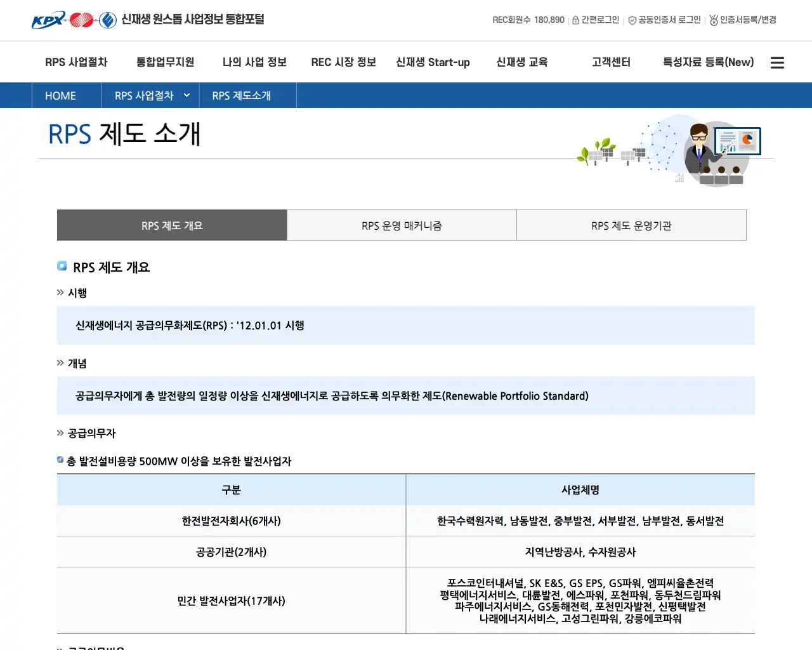Click the RPS 제도 소개 page title
This screenshot has height=650, width=812.
124,134
